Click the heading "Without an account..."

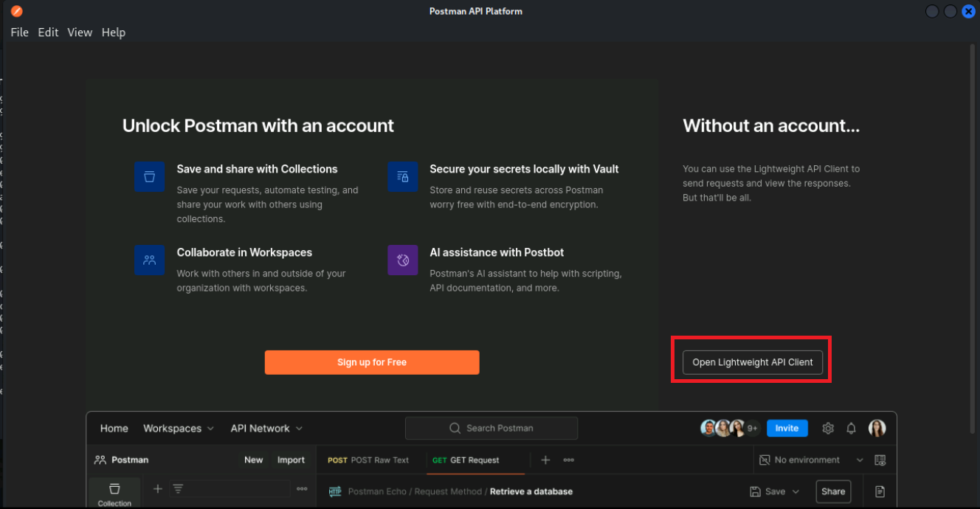[771, 126]
